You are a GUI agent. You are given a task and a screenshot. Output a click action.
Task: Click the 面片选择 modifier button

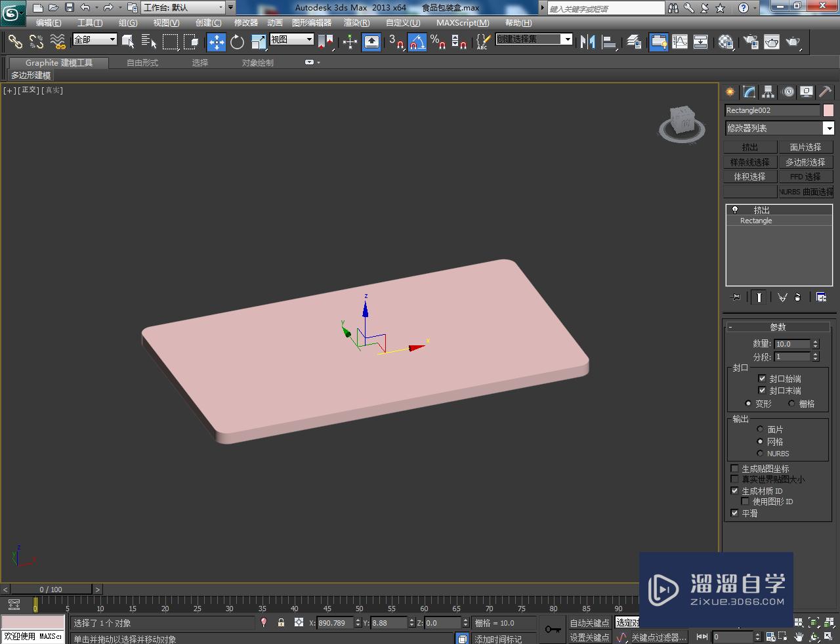pyautogui.click(x=805, y=148)
